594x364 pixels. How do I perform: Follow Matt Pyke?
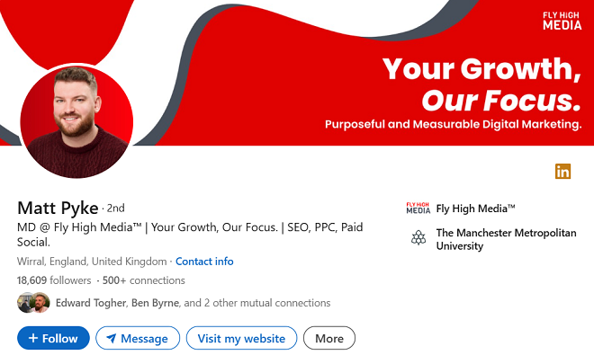(x=53, y=339)
